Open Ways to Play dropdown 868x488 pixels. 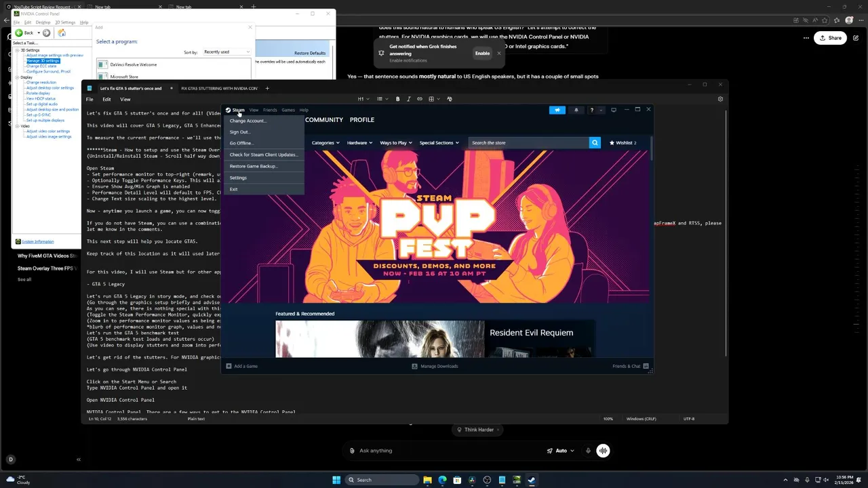(396, 143)
